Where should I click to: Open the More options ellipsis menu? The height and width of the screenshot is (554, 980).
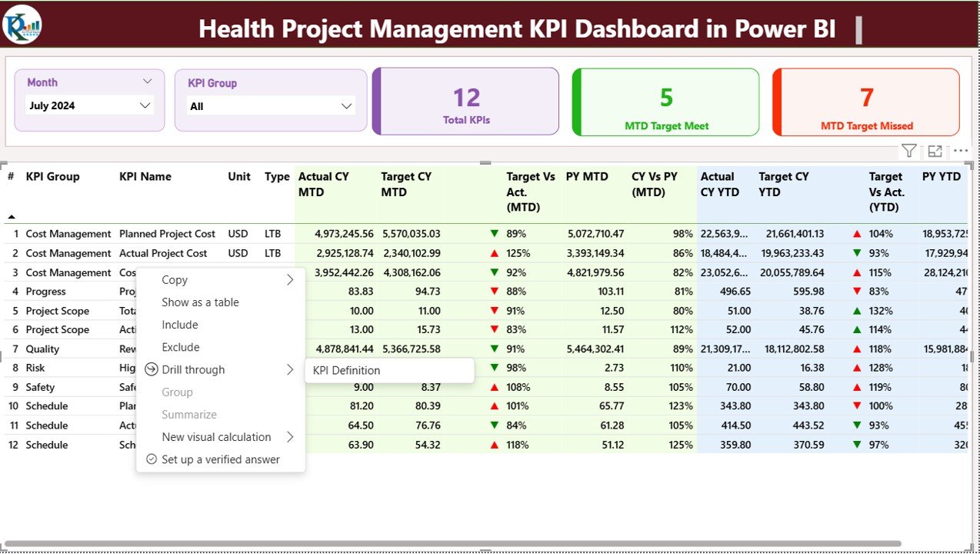click(x=961, y=152)
